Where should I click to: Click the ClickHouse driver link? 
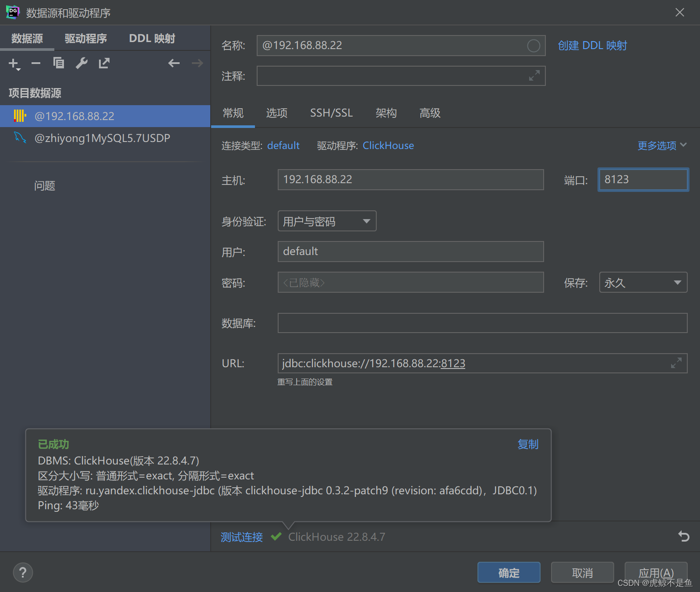click(x=388, y=145)
